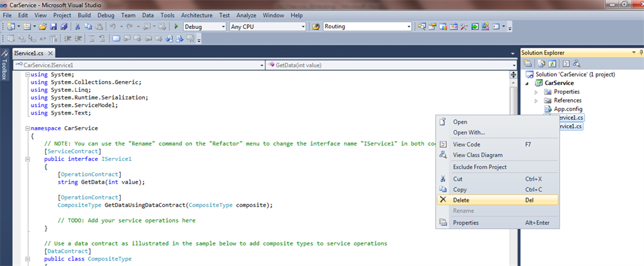The image size is (644, 266).
Task: Click the Save floppy disk icon
Action: (x=53, y=26)
